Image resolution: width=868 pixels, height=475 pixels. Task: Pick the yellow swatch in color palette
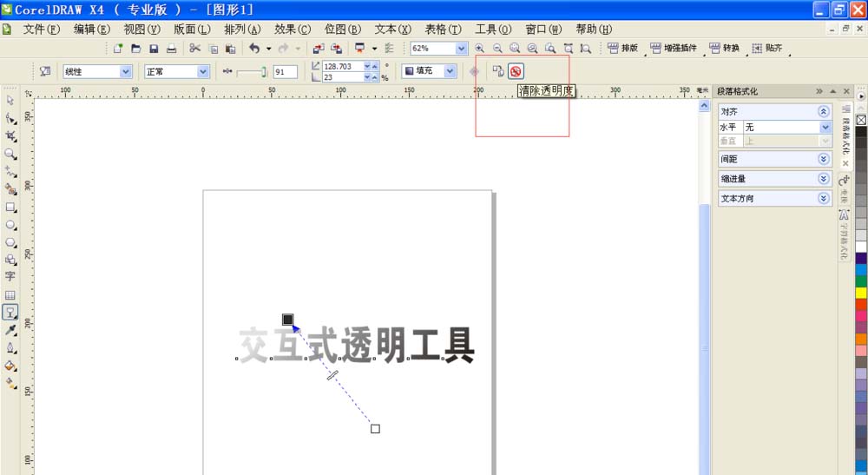861,294
